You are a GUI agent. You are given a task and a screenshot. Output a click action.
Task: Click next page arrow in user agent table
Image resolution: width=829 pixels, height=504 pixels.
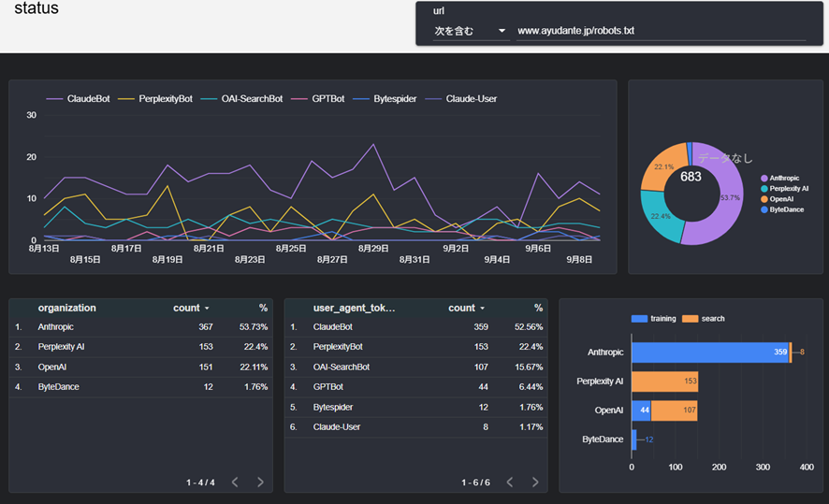(535, 482)
